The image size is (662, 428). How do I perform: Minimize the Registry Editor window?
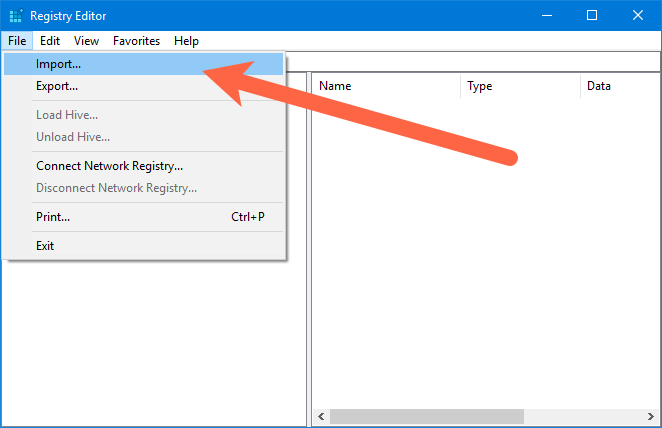[x=547, y=16]
